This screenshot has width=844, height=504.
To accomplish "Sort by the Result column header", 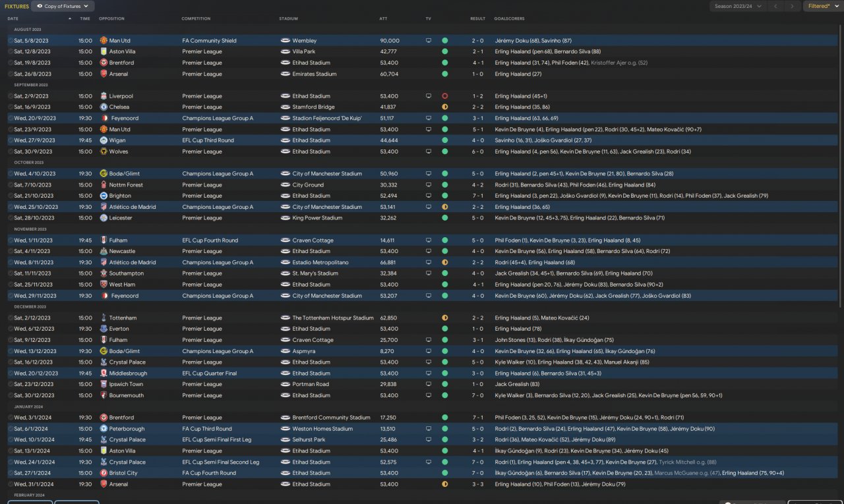I will click(478, 18).
